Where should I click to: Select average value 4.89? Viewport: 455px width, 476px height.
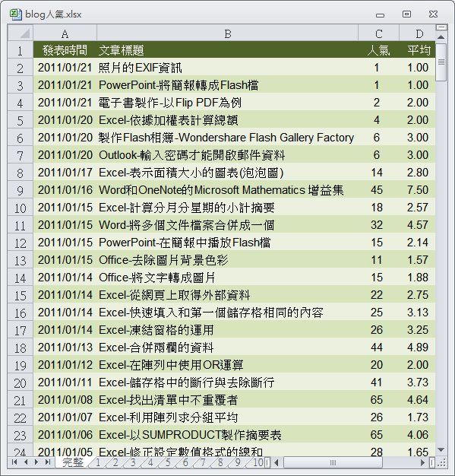pos(417,347)
